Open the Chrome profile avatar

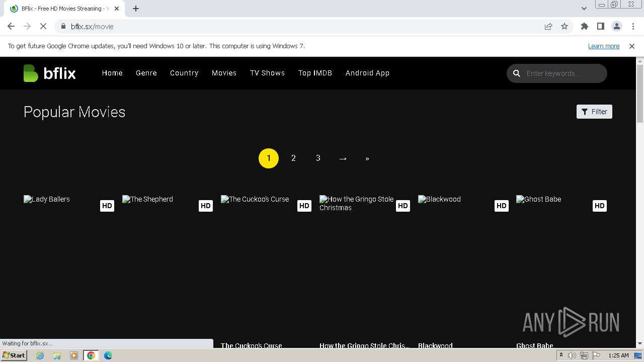click(x=616, y=26)
